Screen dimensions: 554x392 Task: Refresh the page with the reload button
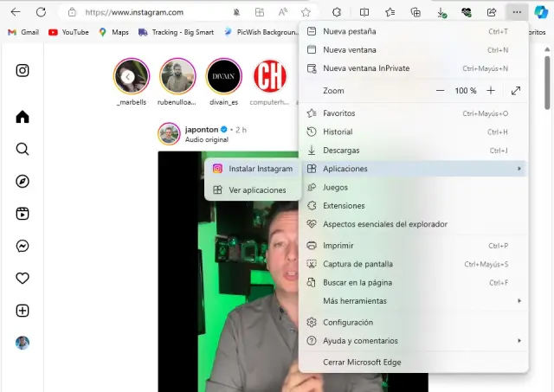pyautogui.click(x=41, y=12)
